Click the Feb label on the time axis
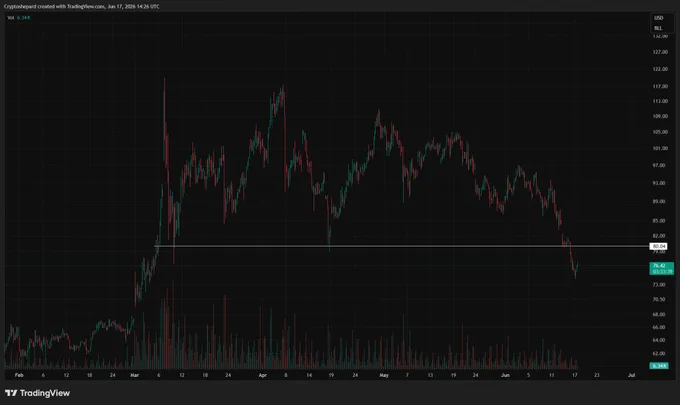Image resolution: width=680 pixels, height=405 pixels. click(19, 375)
